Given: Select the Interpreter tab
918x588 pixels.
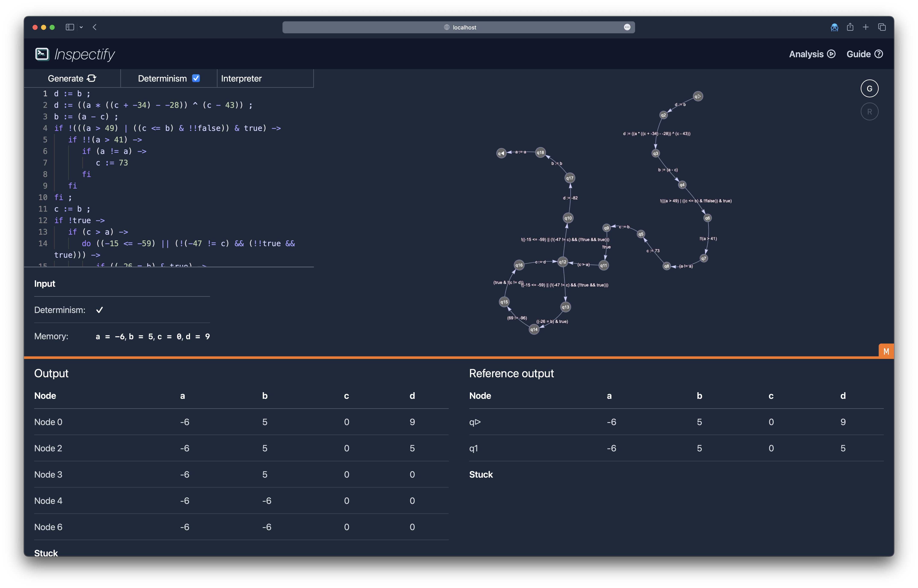Looking at the screenshot, I should (241, 79).
